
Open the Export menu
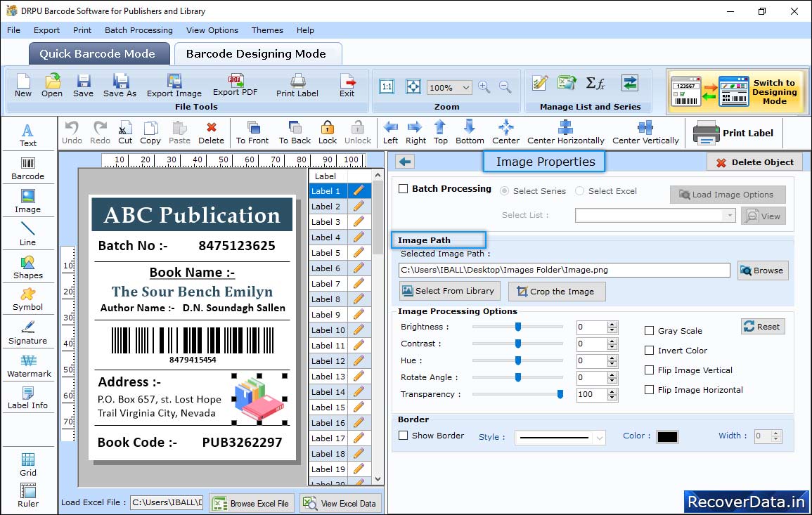pos(46,30)
